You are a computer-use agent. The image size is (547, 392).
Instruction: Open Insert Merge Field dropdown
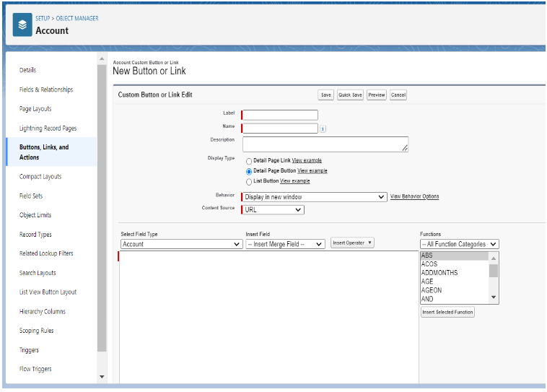(x=285, y=244)
